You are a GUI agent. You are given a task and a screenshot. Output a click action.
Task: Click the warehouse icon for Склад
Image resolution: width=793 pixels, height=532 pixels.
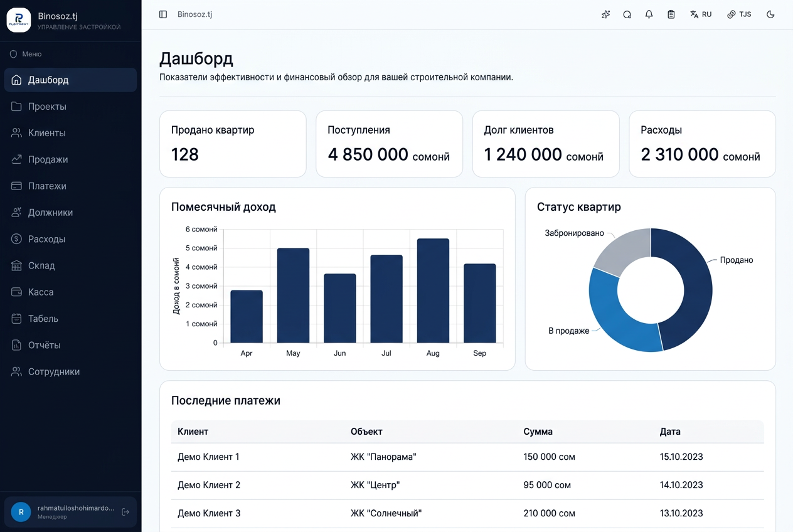pos(16,265)
